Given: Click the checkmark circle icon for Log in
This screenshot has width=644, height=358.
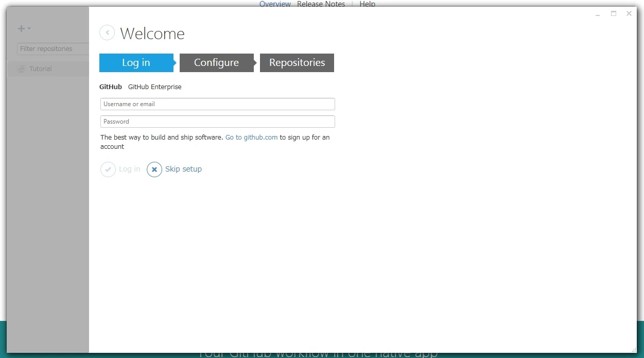Looking at the screenshot, I should pyautogui.click(x=108, y=169).
